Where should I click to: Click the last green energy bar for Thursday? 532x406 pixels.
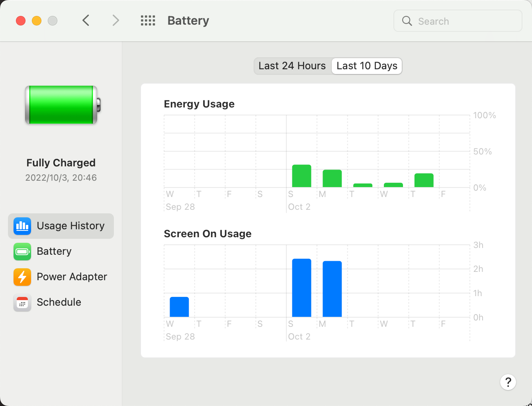coord(424,180)
